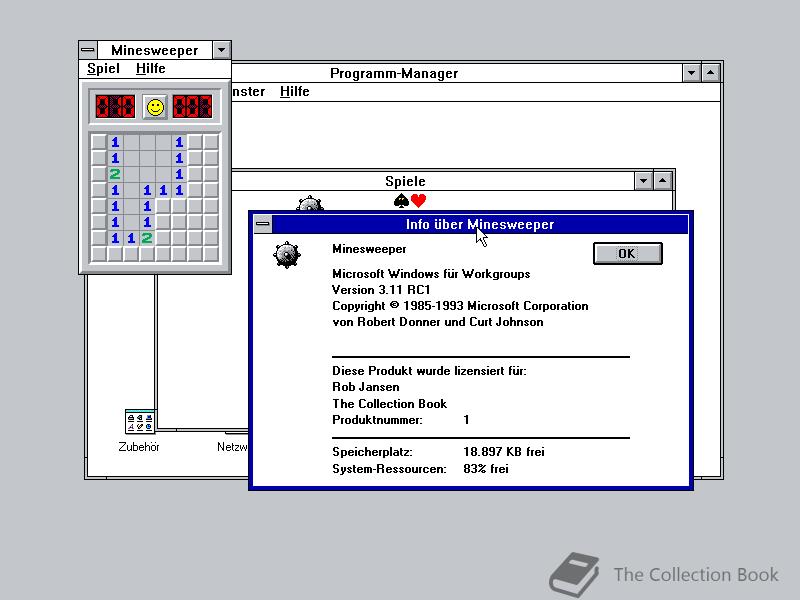Minimize the Minesweeper window with the down arrow
This screenshot has width=800, height=600.
221,50
